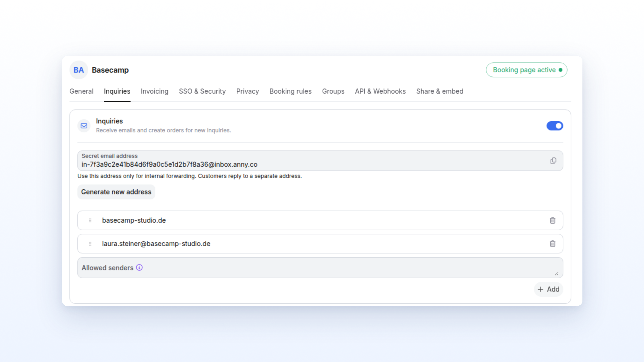Image resolution: width=644 pixels, height=362 pixels.
Task: Click the Basecamp organization name
Action: [x=110, y=70]
